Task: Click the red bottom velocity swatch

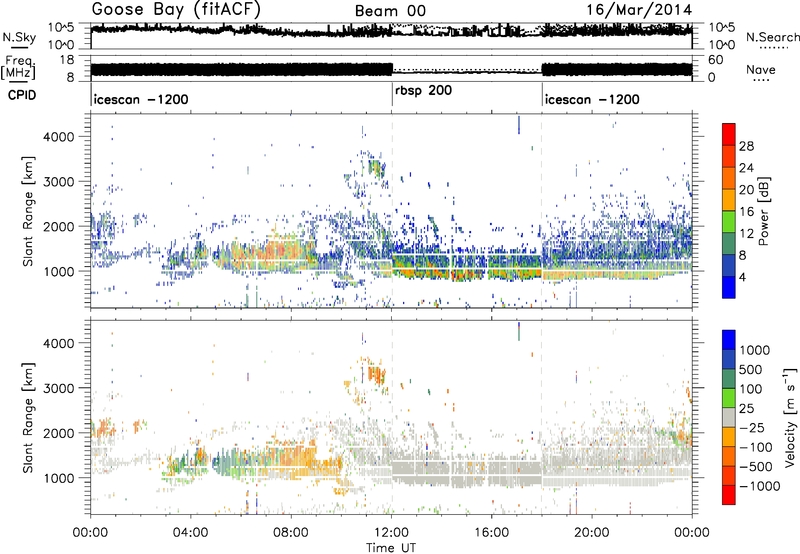Action: point(729,495)
